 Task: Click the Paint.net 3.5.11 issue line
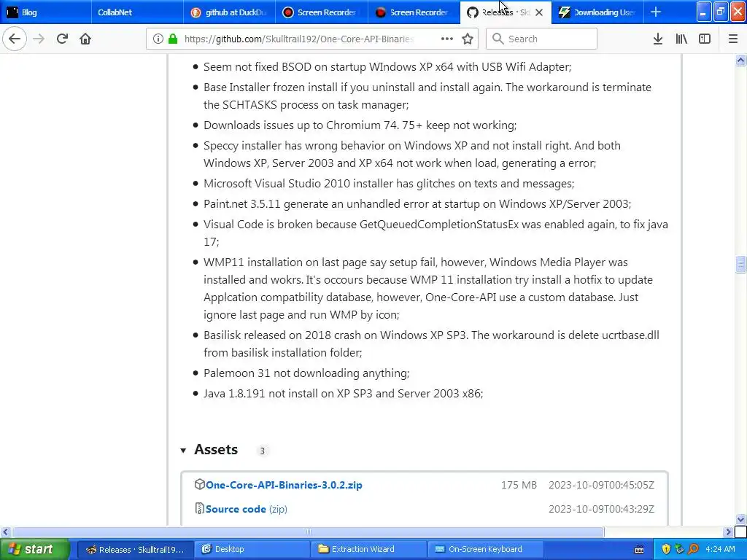(417, 204)
